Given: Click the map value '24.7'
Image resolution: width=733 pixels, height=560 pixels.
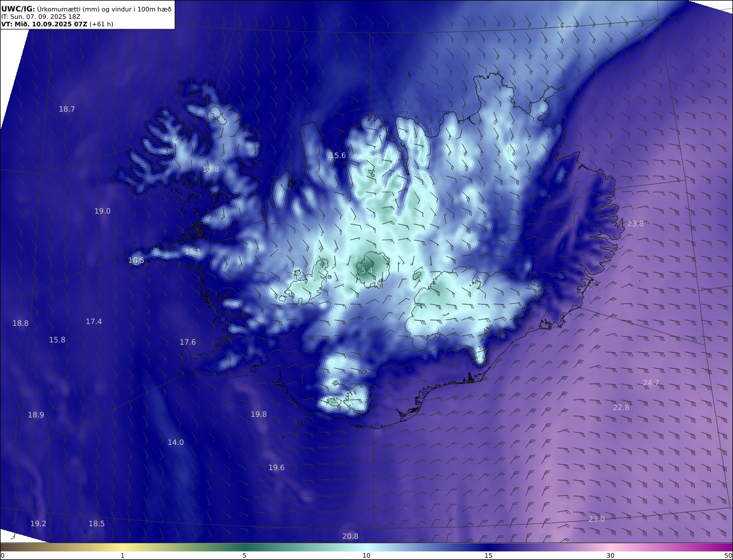Looking at the screenshot, I should (651, 382).
